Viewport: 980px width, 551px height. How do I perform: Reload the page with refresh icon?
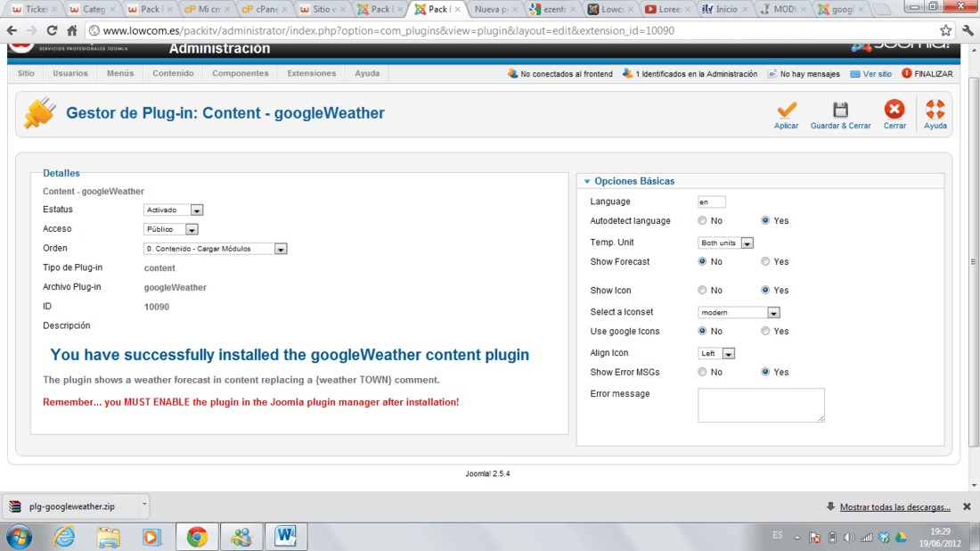click(x=52, y=30)
